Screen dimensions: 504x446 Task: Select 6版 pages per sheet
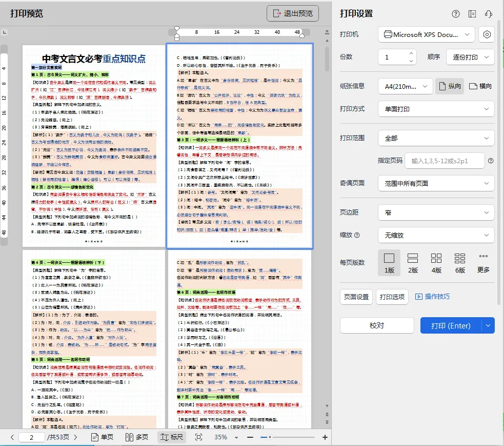[460, 263]
